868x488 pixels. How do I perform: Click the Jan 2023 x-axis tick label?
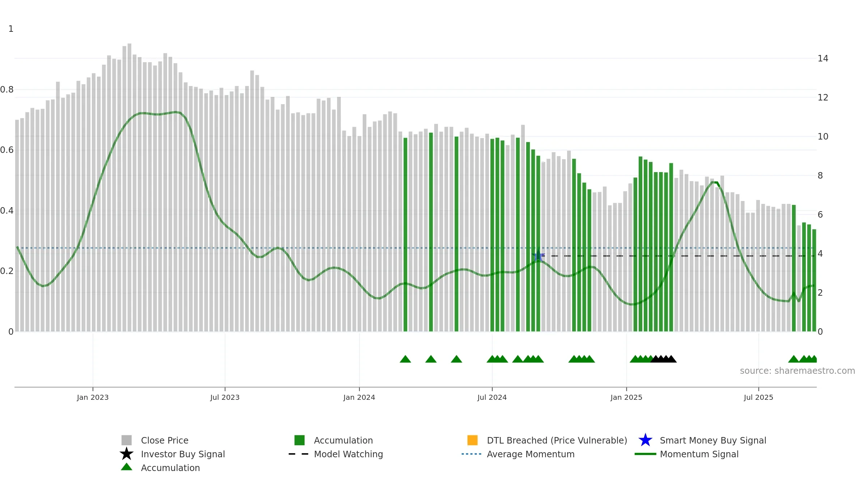click(93, 398)
